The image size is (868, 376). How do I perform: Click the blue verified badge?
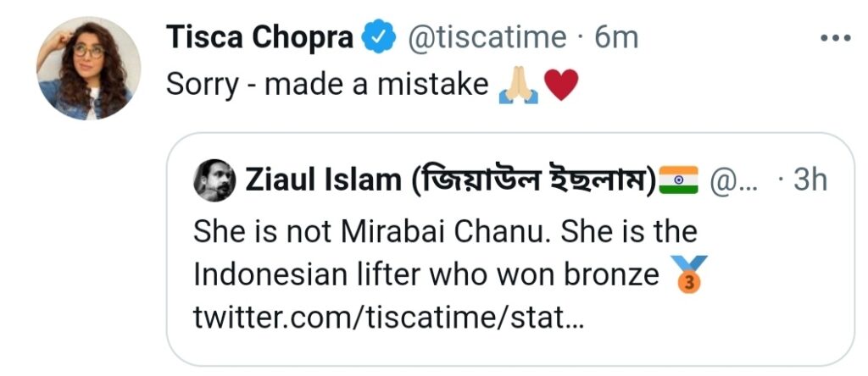(x=377, y=38)
